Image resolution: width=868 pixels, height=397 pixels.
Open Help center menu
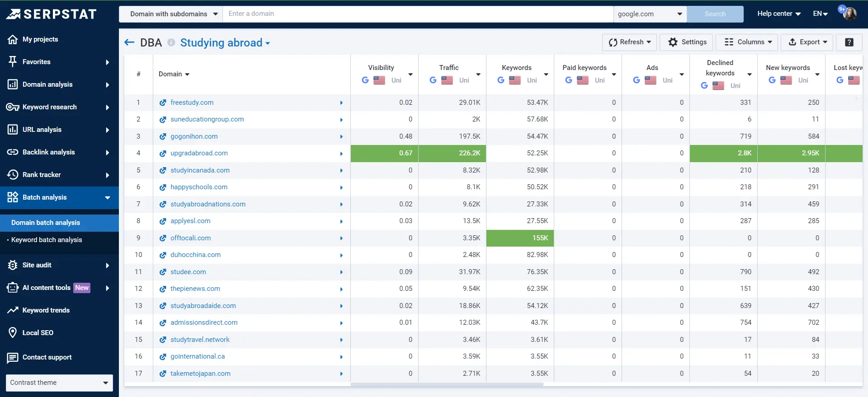pos(779,14)
